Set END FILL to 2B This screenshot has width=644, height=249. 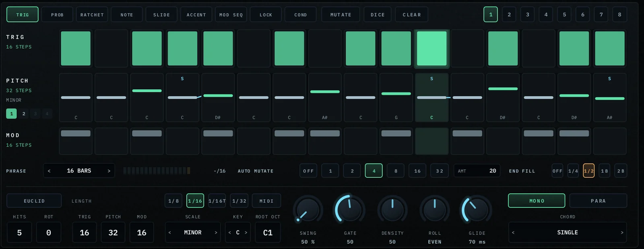coord(621,171)
